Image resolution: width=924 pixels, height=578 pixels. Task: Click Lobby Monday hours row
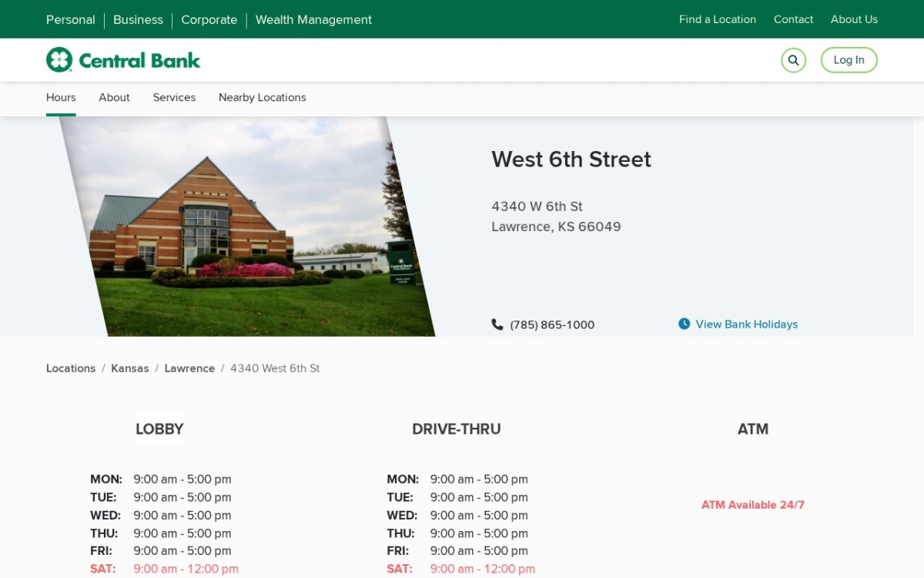click(x=160, y=479)
